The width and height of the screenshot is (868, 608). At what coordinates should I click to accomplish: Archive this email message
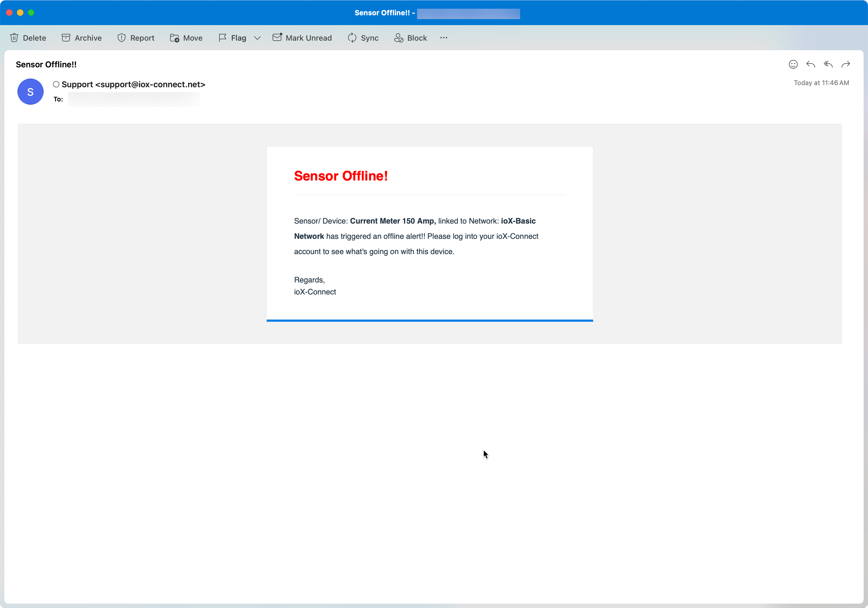[82, 38]
